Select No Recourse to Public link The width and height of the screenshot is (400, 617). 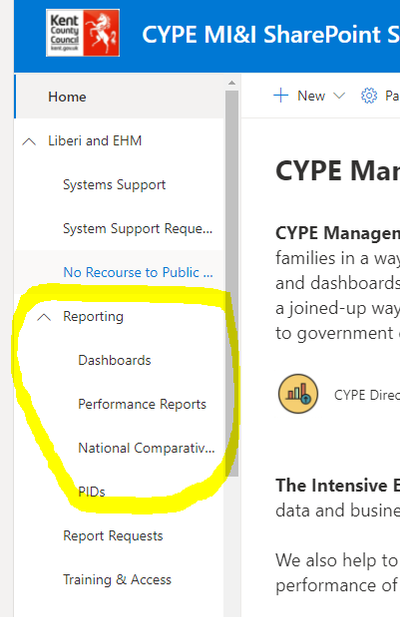[x=138, y=272]
